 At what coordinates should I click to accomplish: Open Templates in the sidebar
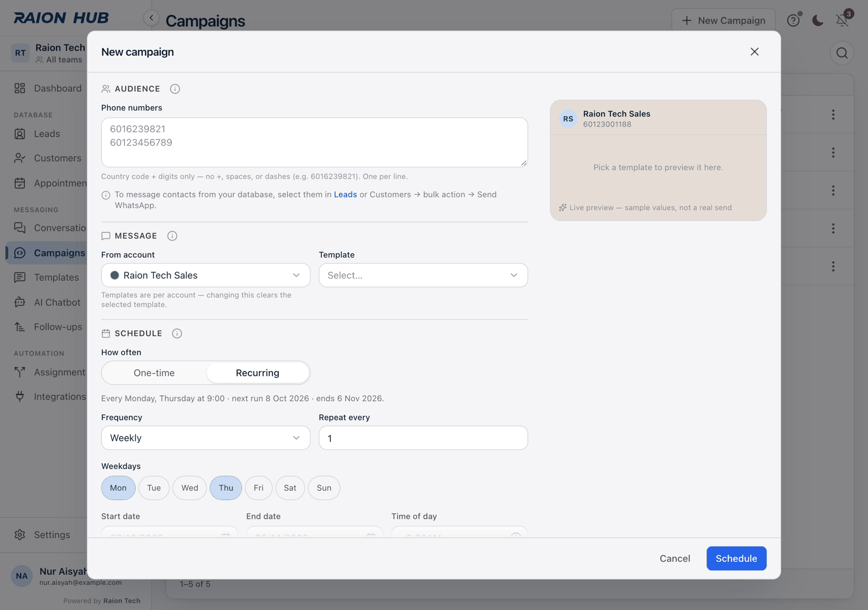point(47,278)
